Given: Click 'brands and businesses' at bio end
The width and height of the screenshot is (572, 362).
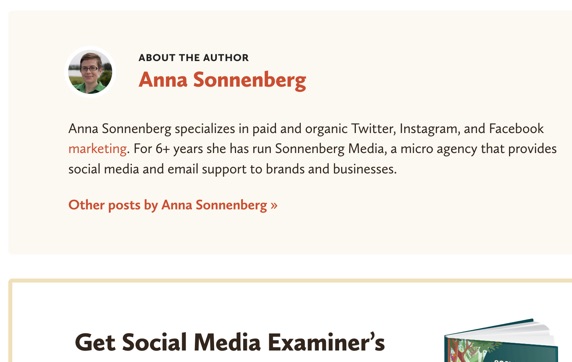Looking at the screenshot, I should coord(331,169).
